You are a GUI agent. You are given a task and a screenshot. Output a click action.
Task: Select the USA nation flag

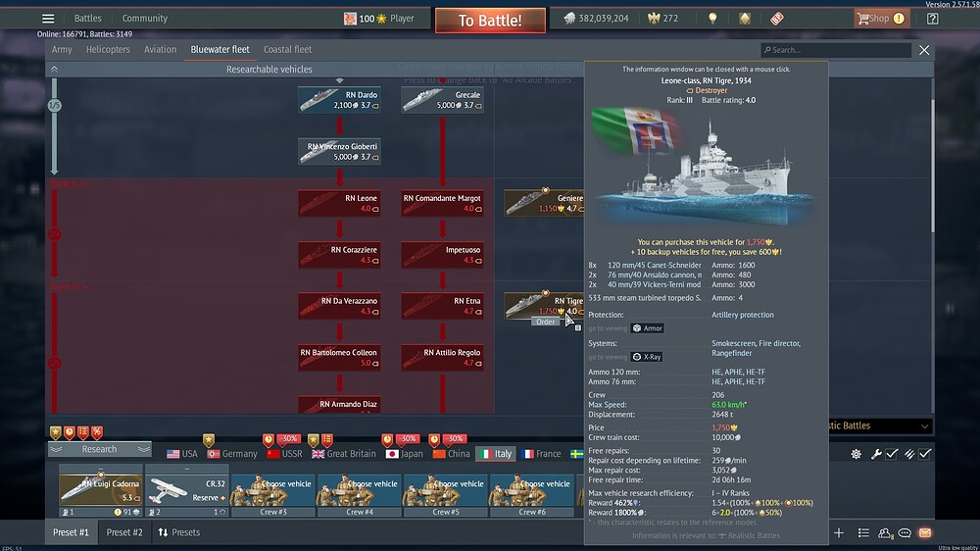(x=182, y=454)
